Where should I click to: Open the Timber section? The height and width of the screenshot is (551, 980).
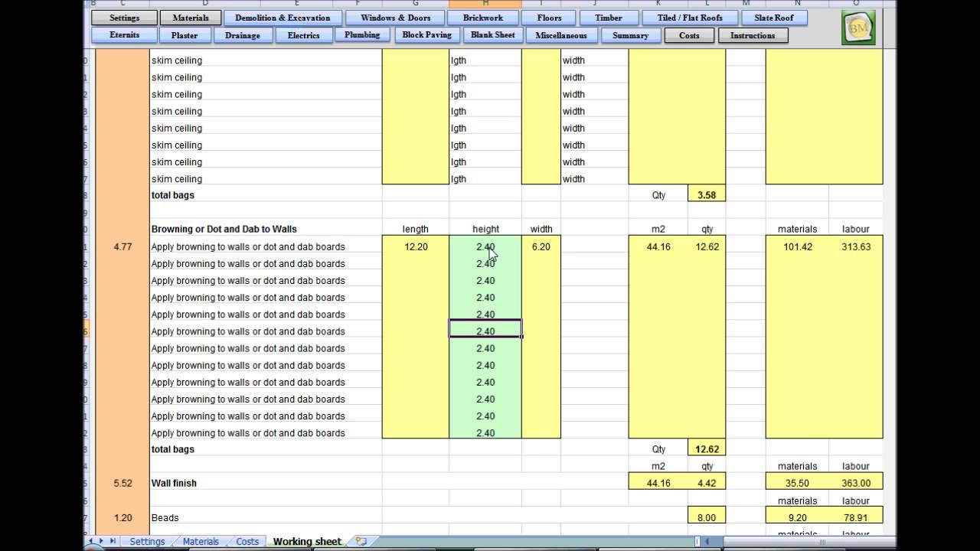tap(609, 18)
